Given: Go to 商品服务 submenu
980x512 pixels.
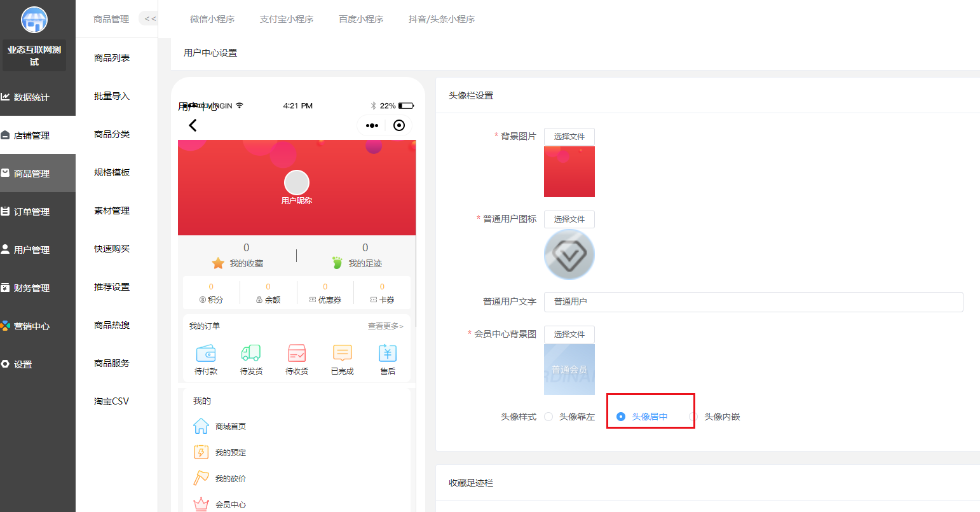Looking at the screenshot, I should (x=112, y=363).
